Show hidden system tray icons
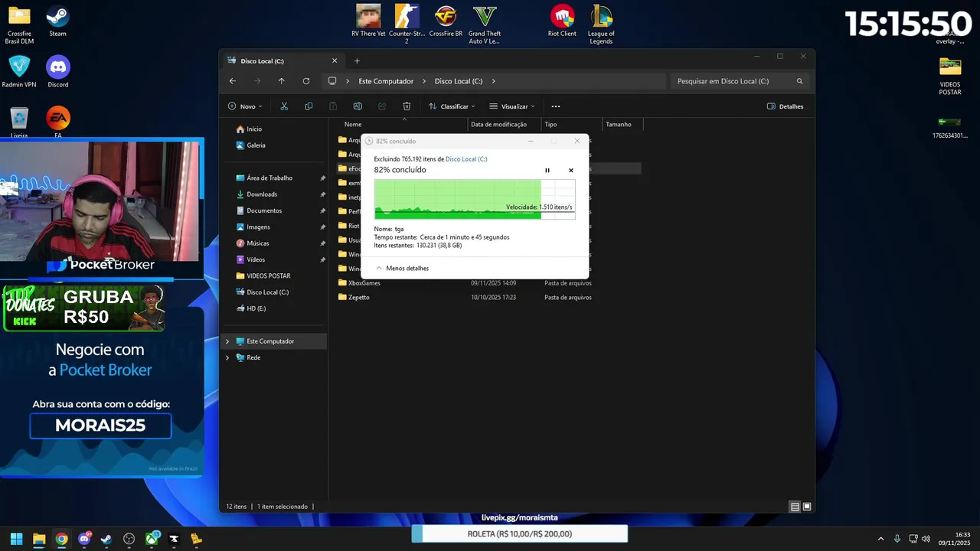 (880, 539)
